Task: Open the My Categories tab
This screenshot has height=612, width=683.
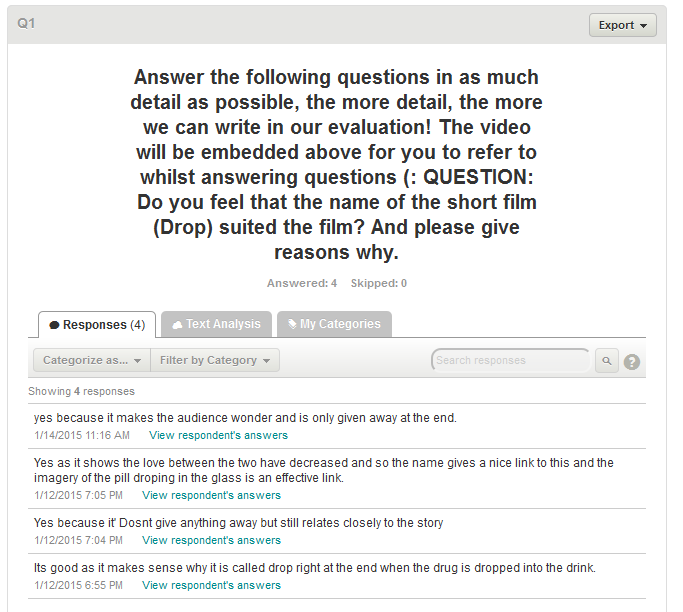Action: pos(334,324)
